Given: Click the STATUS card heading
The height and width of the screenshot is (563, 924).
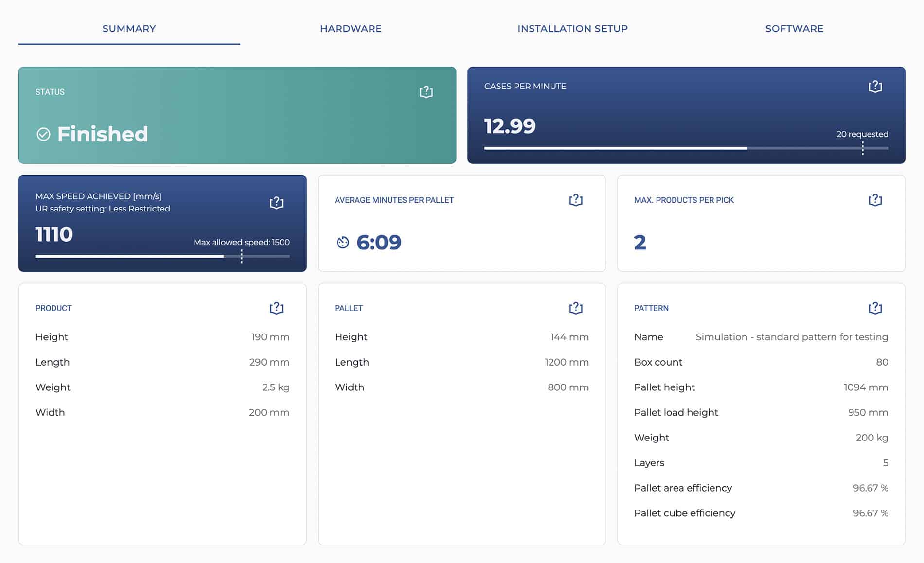Looking at the screenshot, I should (50, 92).
